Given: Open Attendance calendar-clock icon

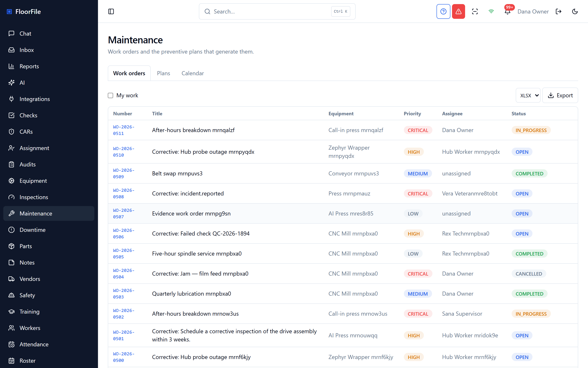Looking at the screenshot, I should [11, 344].
